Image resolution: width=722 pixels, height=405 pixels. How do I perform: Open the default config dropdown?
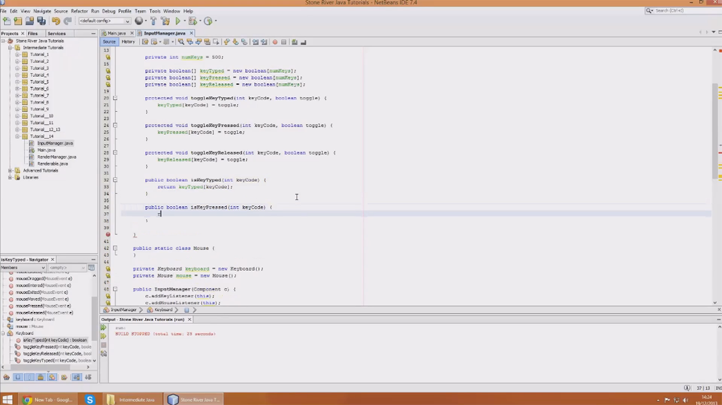tap(104, 21)
